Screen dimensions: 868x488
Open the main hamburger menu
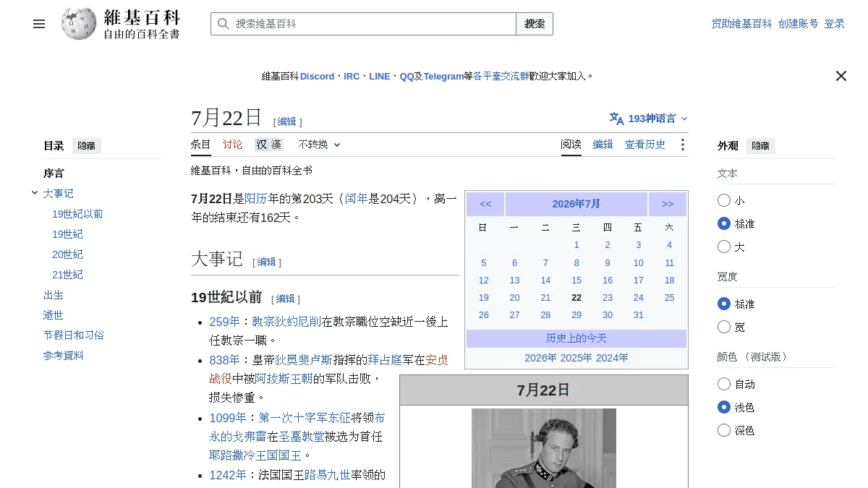39,24
